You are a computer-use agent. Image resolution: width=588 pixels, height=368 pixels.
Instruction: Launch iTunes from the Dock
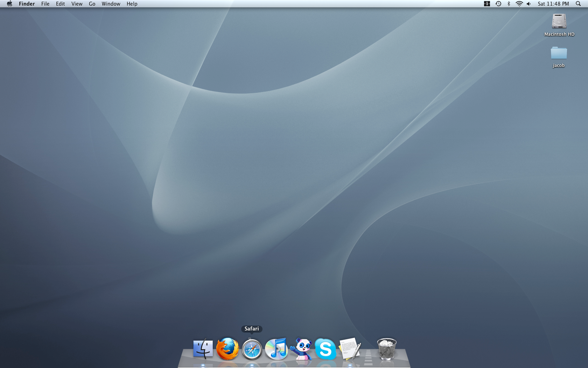coord(276,349)
